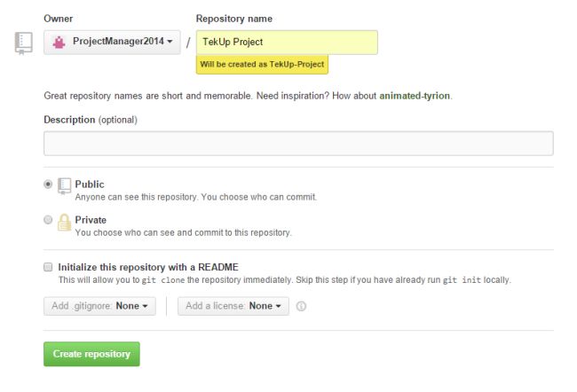Click the license info icon

click(302, 306)
